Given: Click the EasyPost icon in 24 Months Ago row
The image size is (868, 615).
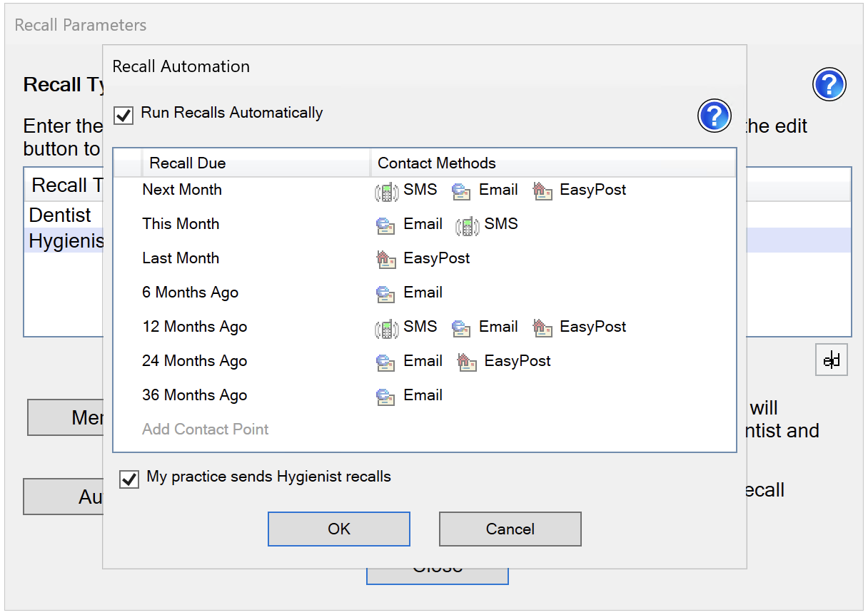Looking at the screenshot, I should (467, 362).
